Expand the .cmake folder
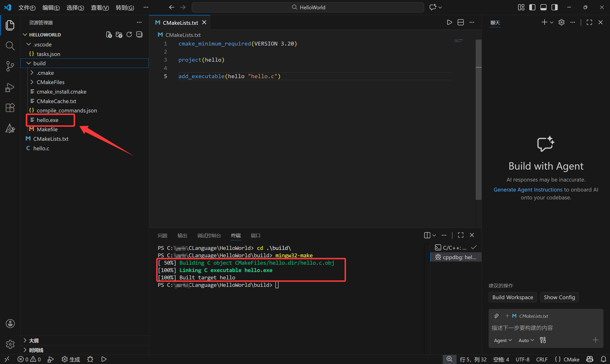610x364 pixels. click(x=85, y=73)
